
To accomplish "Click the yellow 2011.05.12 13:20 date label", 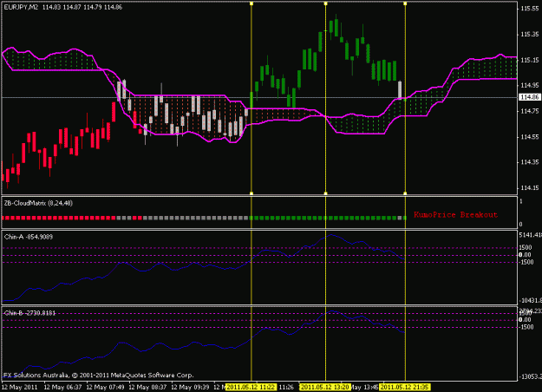I will 324,387.
